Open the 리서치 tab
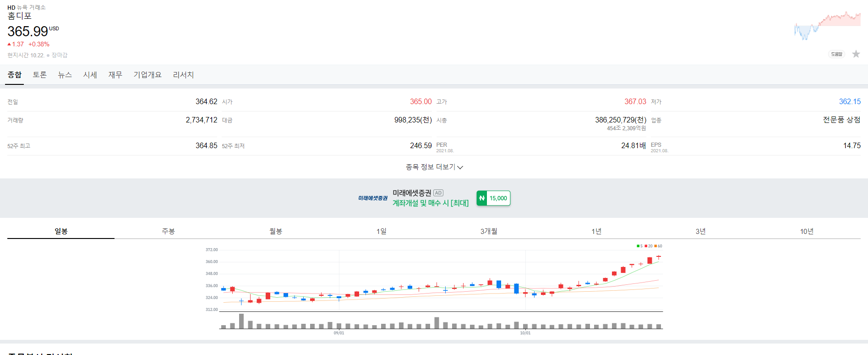868x355 pixels. (x=184, y=75)
